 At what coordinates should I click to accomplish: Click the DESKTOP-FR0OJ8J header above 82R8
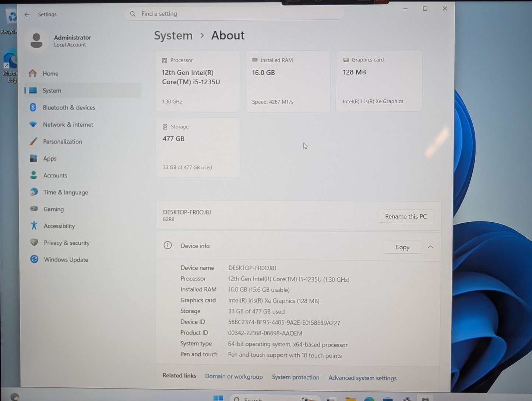coord(187,212)
